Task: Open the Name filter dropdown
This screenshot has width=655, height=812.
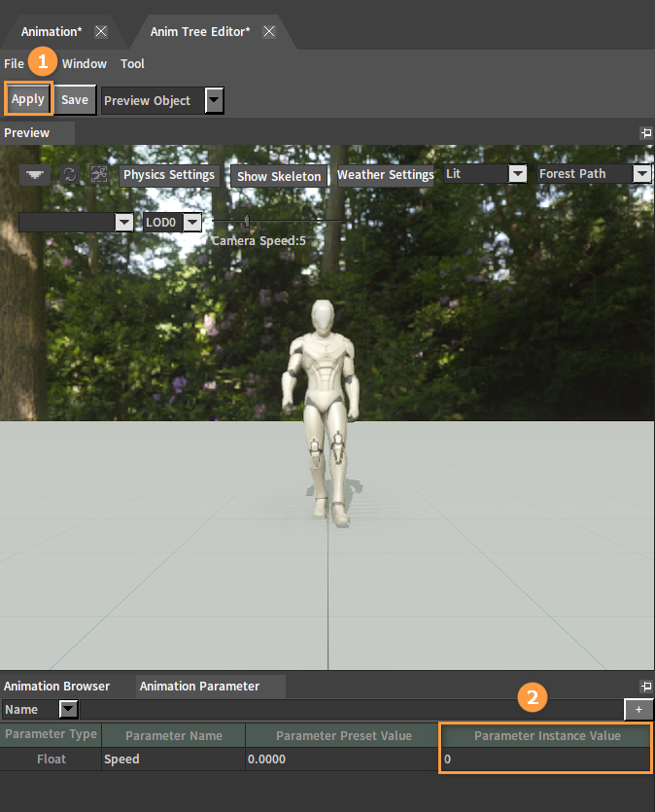Action: [x=68, y=710]
